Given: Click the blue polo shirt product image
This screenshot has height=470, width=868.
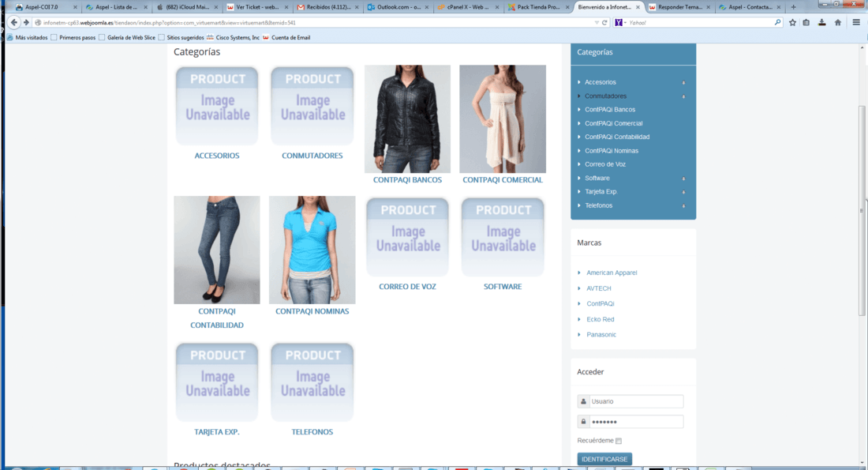Looking at the screenshot, I should pyautogui.click(x=312, y=250).
